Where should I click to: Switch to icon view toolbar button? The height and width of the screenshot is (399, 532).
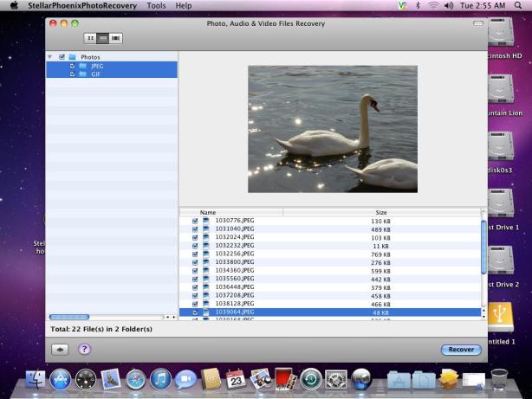(x=90, y=38)
